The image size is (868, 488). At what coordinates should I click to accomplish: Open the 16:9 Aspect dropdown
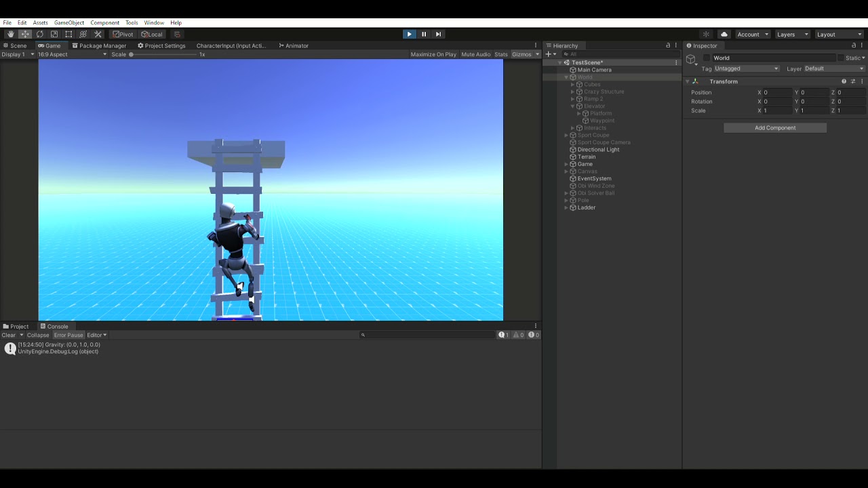click(73, 54)
